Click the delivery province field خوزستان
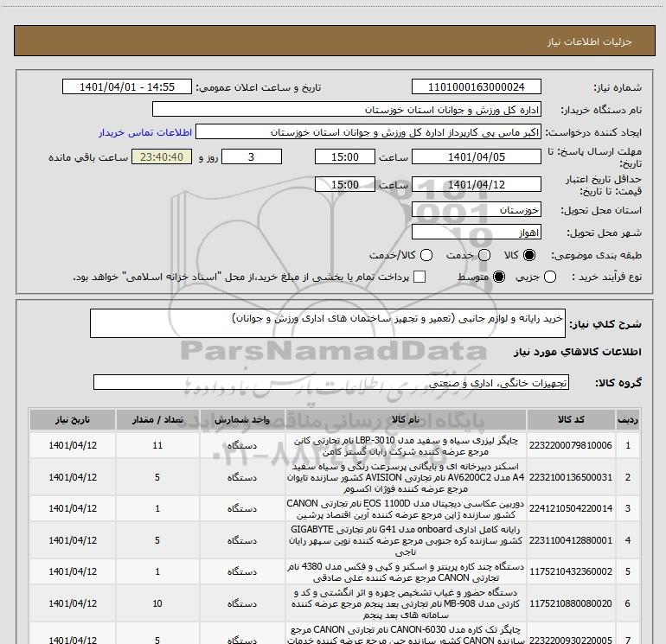The width and height of the screenshot is (666, 644). point(476,210)
